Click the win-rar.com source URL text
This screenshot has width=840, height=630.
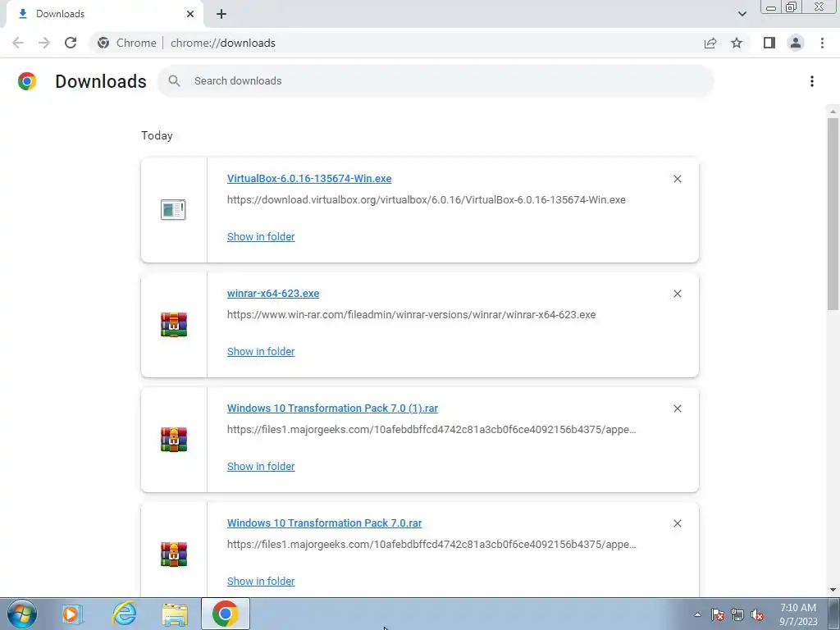click(412, 314)
